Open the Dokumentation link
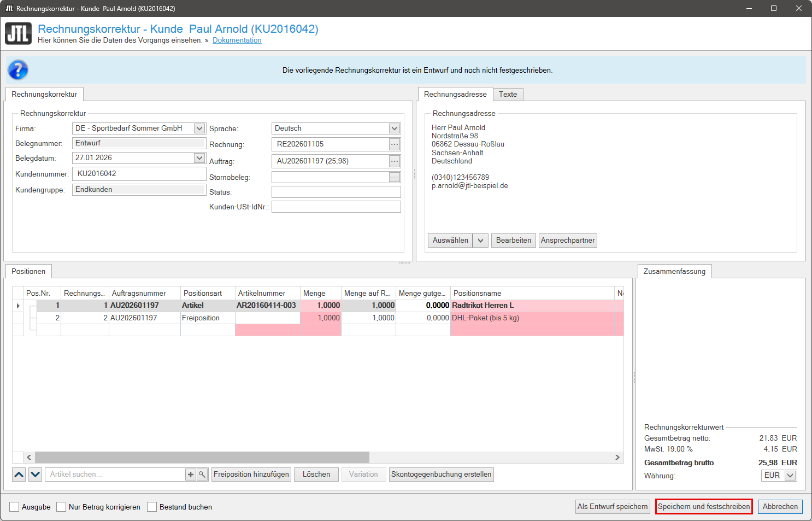812x521 pixels. click(237, 40)
